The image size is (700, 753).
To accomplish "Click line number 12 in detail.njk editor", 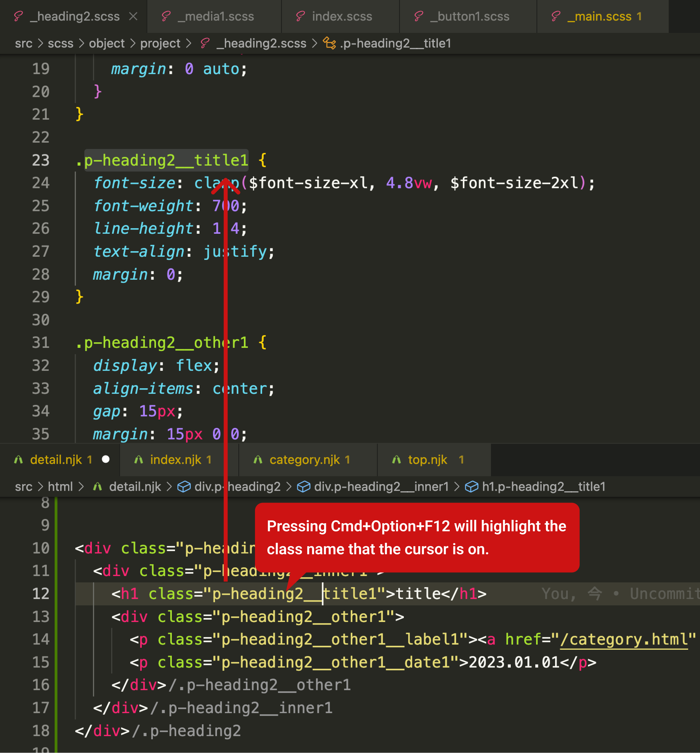I will pyautogui.click(x=41, y=593).
